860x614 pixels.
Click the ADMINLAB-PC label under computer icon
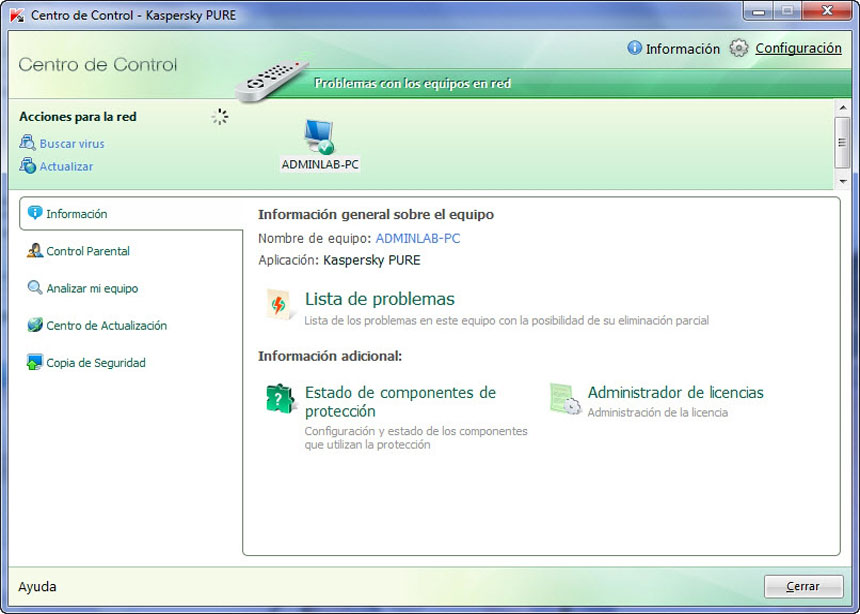[320, 164]
